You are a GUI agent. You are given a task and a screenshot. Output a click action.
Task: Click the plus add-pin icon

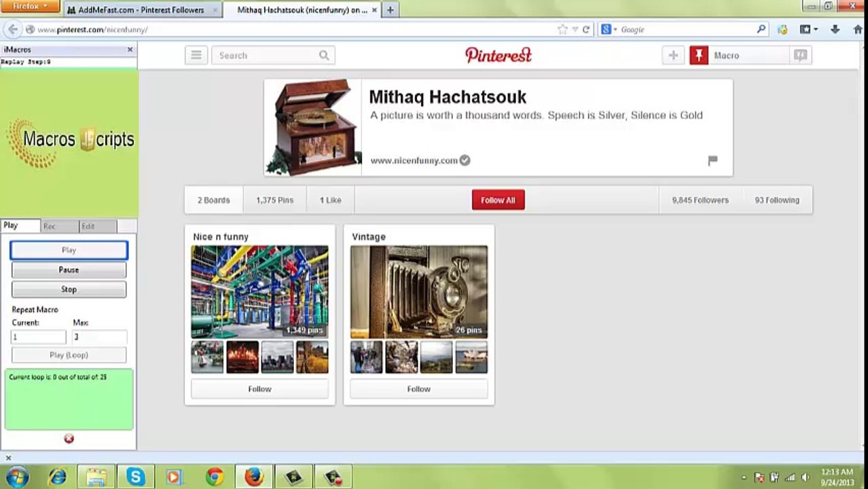[673, 56]
